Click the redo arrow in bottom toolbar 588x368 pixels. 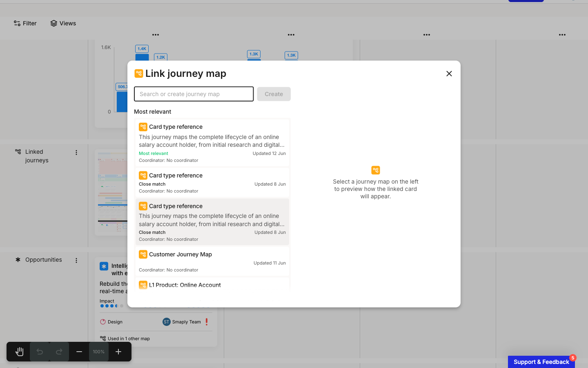coord(59,352)
